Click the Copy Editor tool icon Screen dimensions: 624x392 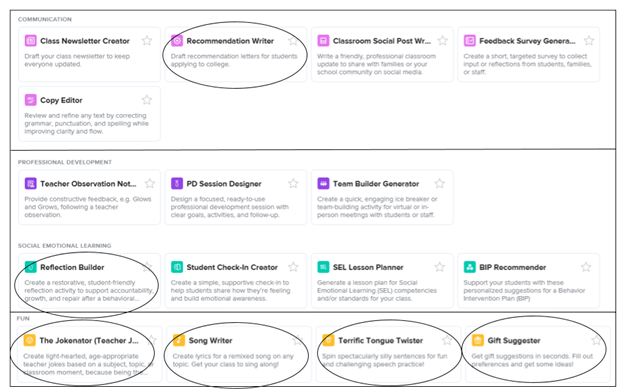30,100
